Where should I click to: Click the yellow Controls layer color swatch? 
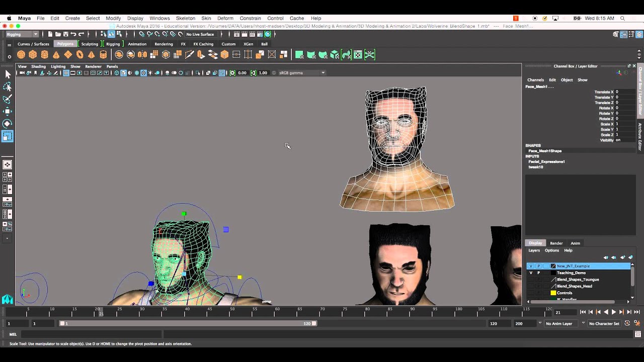[x=553, y=293]
